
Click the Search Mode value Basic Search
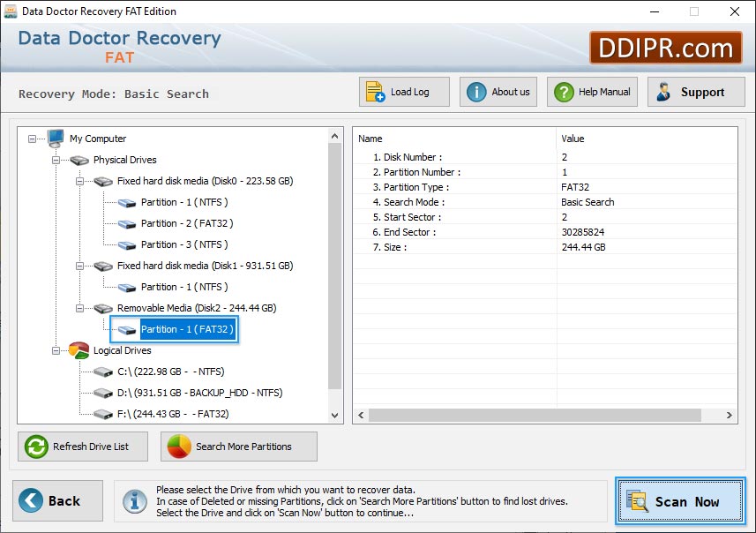pyautogui.click(x=588, y=202)
